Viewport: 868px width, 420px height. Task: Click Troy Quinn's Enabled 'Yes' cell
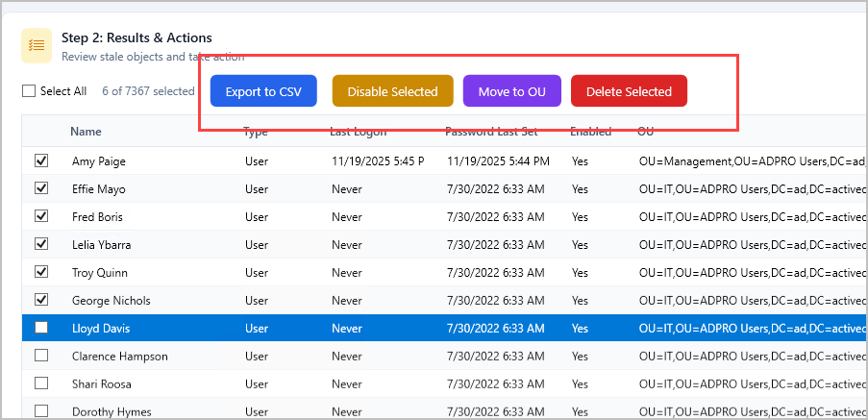(x=581, y=273)
